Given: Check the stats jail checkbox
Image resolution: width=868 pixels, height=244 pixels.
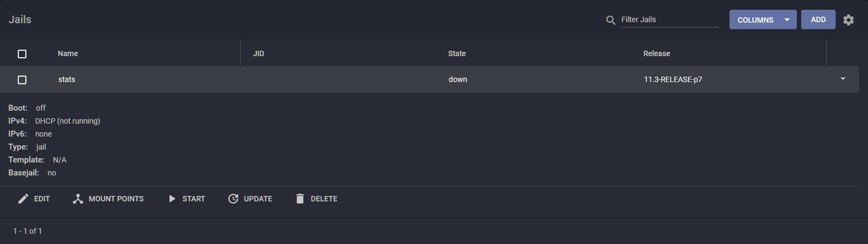Looking at the screenshot, I should (22, 80).
